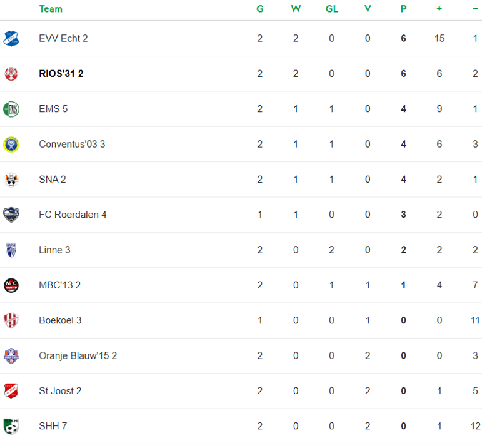Open the Oranje Blauw'15 2 team link
Image resolution: width=482 pixels, height=448 pixels.
(x=78, y=356)
